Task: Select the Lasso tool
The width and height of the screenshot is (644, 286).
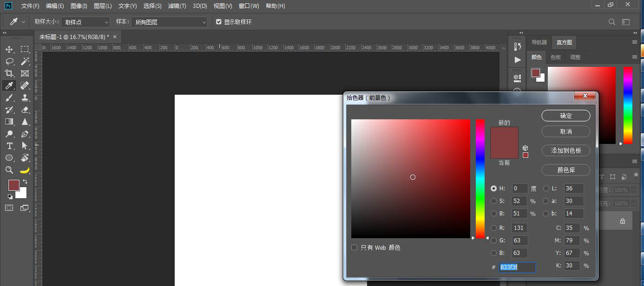Action: point(9,61)
